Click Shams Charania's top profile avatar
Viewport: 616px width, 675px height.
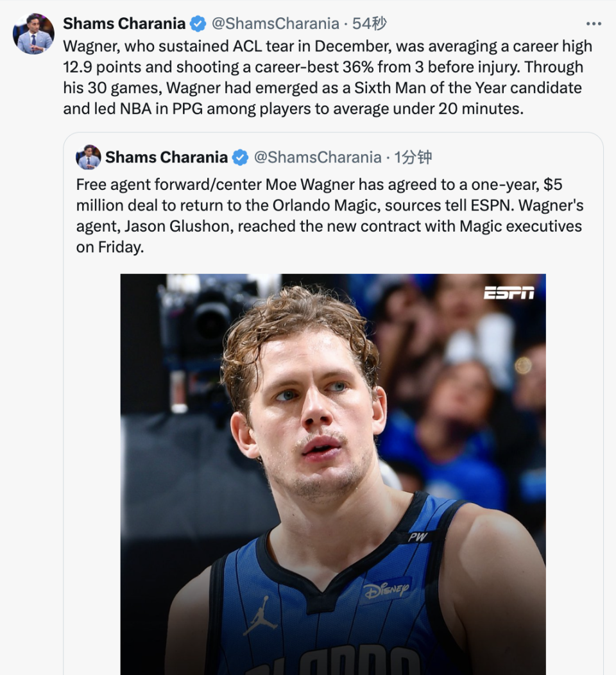coord(33,34)
